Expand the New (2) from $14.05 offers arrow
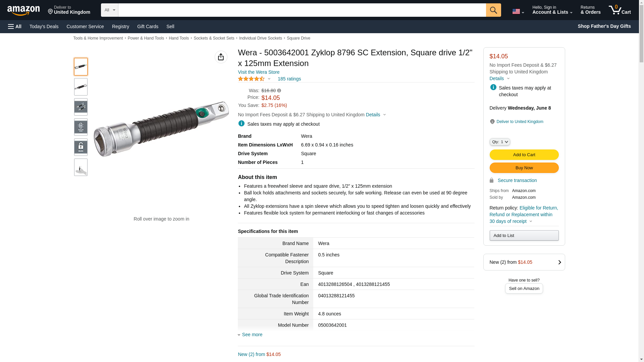Image resolution: width=644 pixels, height=362 pixels. pyautogui.click(x=559, y=262)
